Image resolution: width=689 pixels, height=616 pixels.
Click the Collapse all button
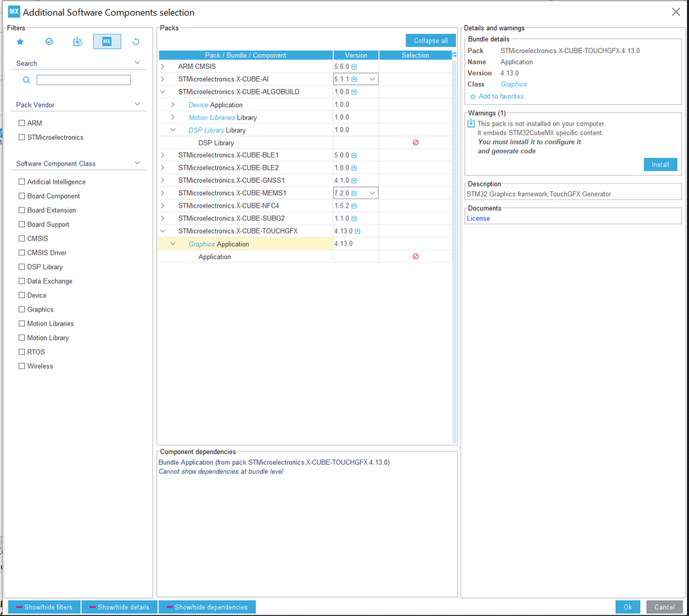click(x=430, y=41)
